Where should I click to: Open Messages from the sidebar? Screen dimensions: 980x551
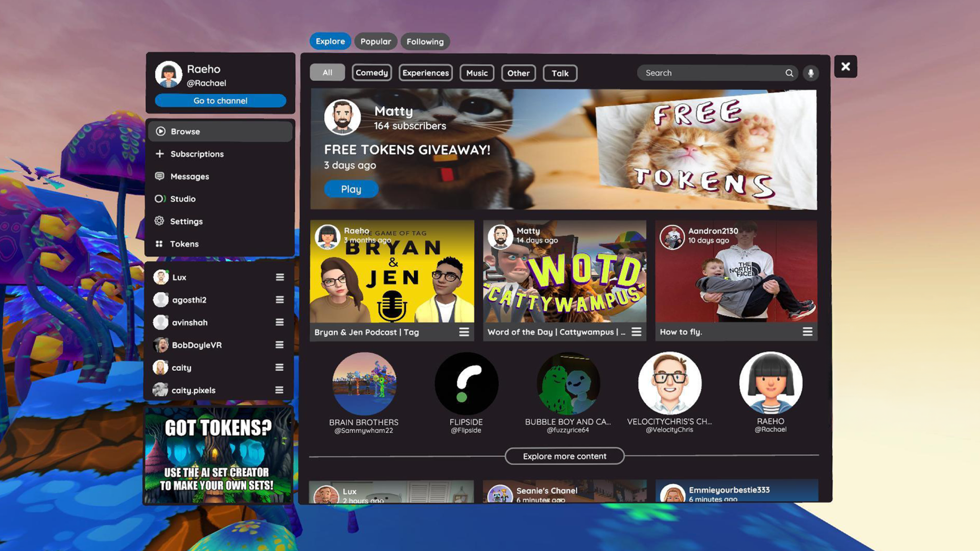189,176
